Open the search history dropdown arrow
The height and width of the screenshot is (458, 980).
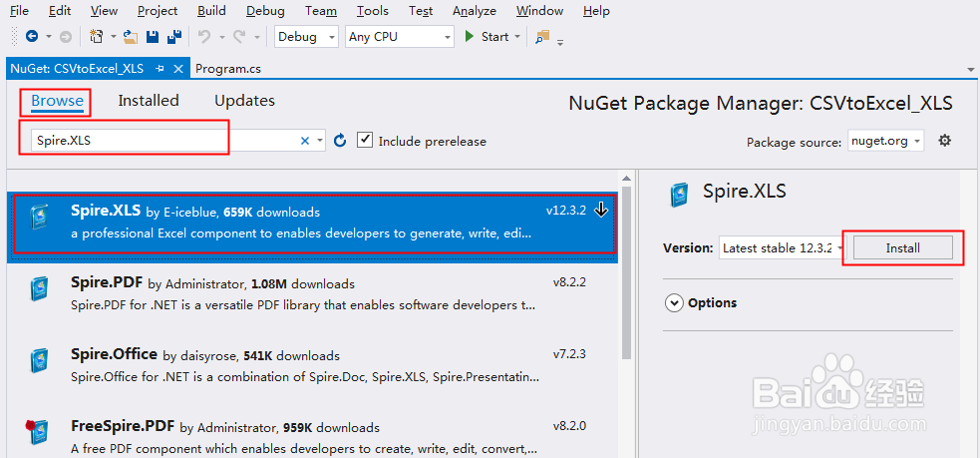320,141
